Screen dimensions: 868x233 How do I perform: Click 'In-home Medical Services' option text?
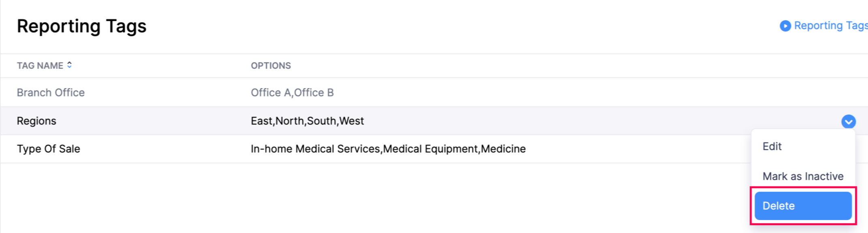(315, 149)
